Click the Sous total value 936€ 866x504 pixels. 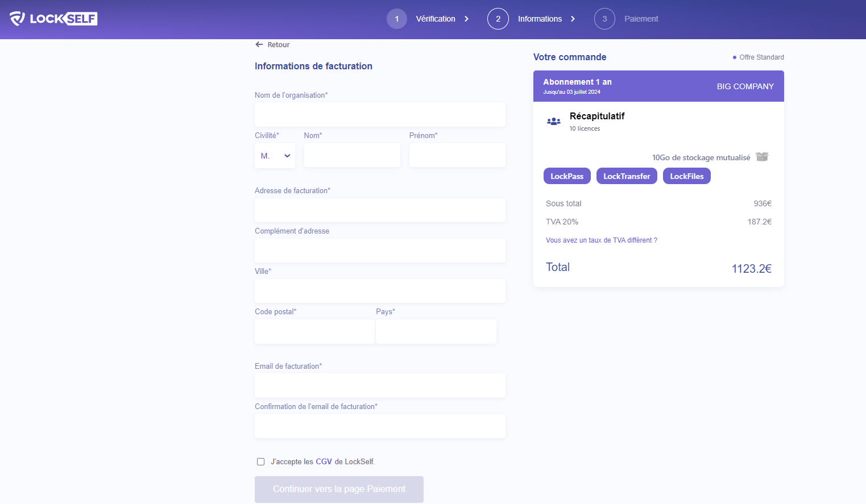pos(763,203)
